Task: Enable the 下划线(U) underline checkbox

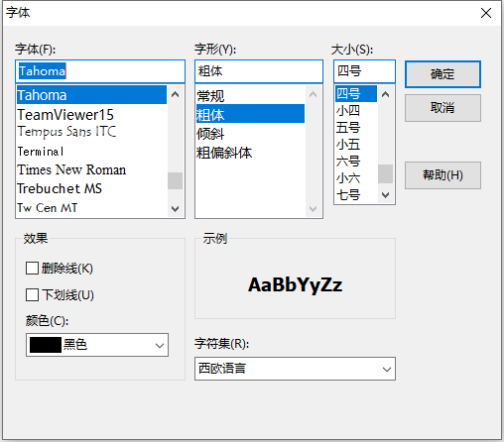Action: [x=32, y=294]
